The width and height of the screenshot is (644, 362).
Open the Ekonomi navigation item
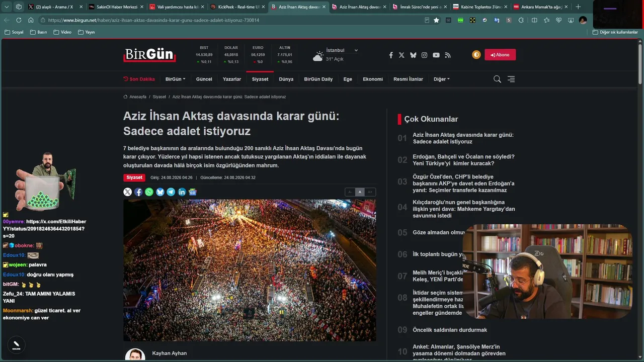pyautogui.click(x=373, y=79)
